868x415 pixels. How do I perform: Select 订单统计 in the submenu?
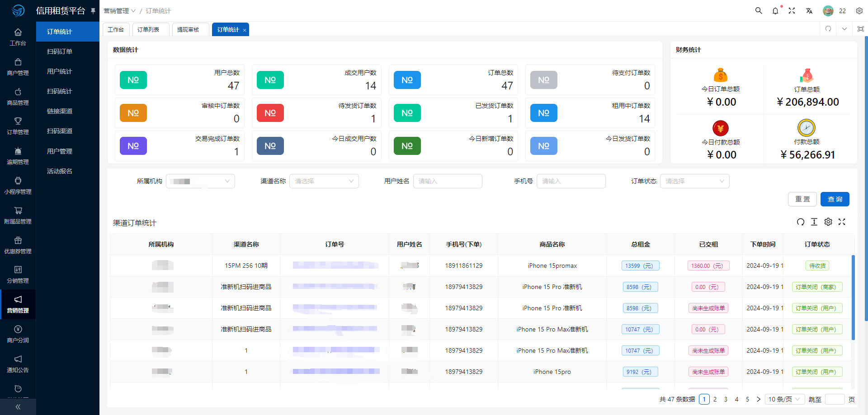(68, 32)
